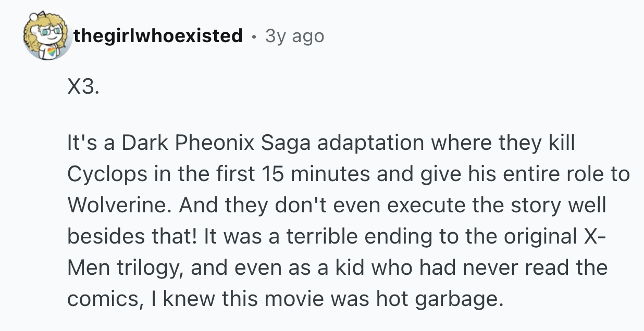
Task: Click the phrase '15 minutes'
Action: pyautogui.click(x=302, y=174)
